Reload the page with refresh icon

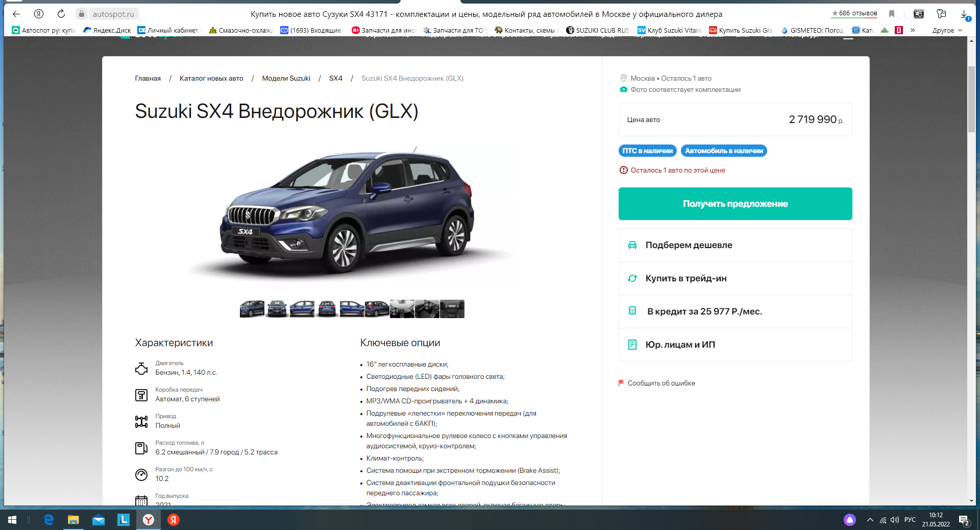click(x=61, y=14)
